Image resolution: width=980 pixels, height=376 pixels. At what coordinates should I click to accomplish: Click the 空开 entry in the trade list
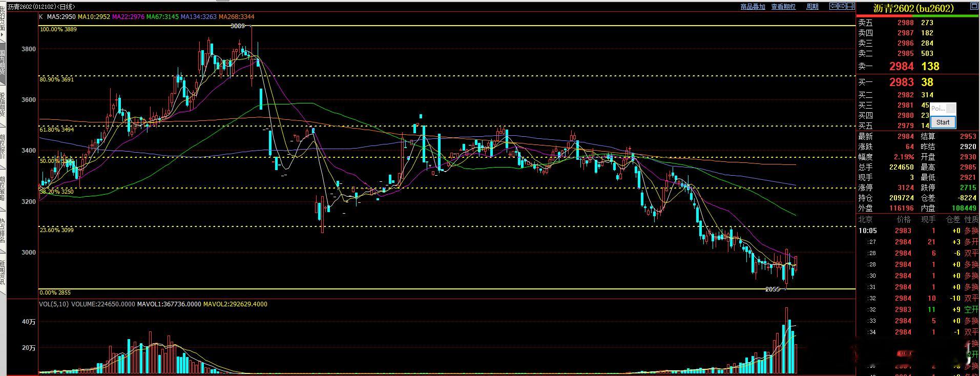tap(971, 309)
